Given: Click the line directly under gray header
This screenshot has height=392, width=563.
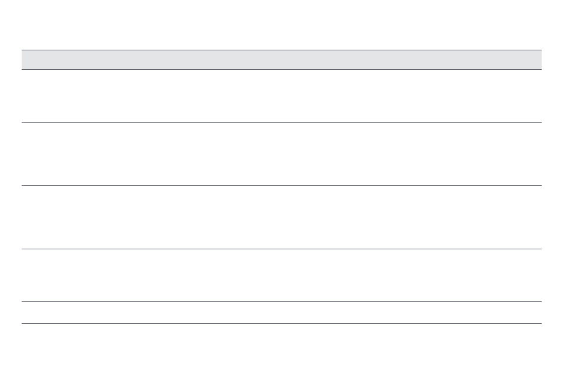Looking at the screenshot, I should click(281, 70).
